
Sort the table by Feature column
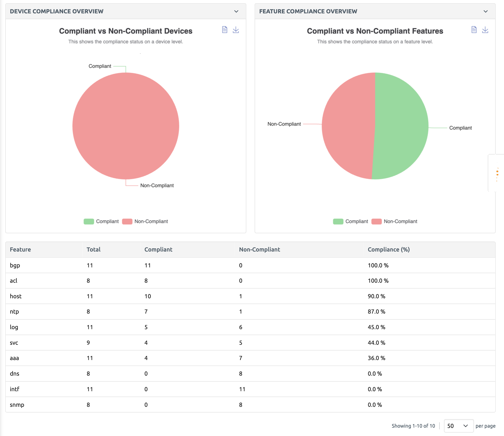coord(20,249)
